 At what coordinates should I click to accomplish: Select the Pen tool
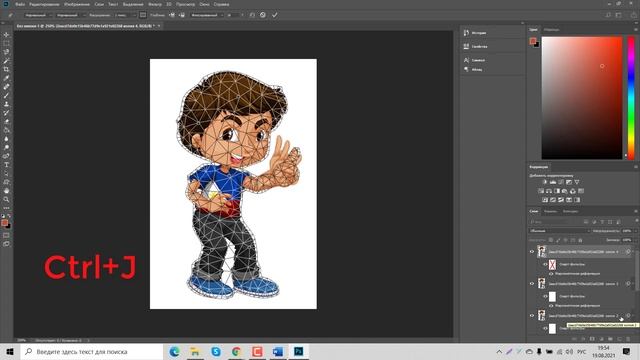[6, 156]
